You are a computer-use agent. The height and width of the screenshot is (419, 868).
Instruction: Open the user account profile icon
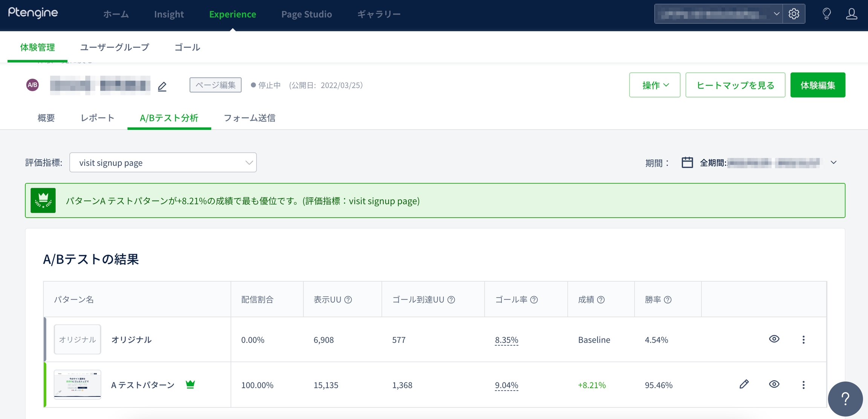851,14
